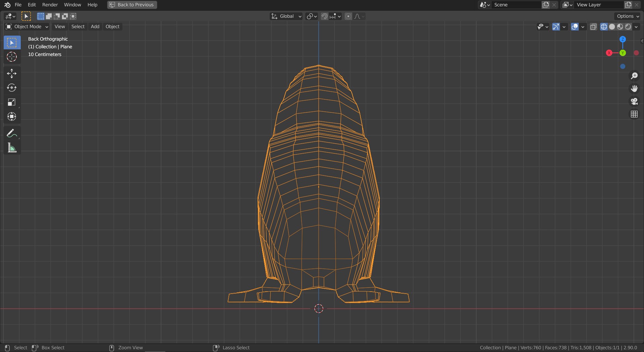Select the Select Box tool in toolbar
This screenshot has width=644, height=352.
(x=12, y=42)
